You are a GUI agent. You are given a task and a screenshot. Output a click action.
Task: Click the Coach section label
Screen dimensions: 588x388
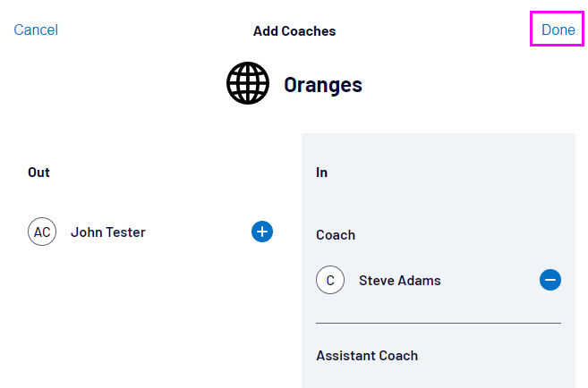coord(336,235)
